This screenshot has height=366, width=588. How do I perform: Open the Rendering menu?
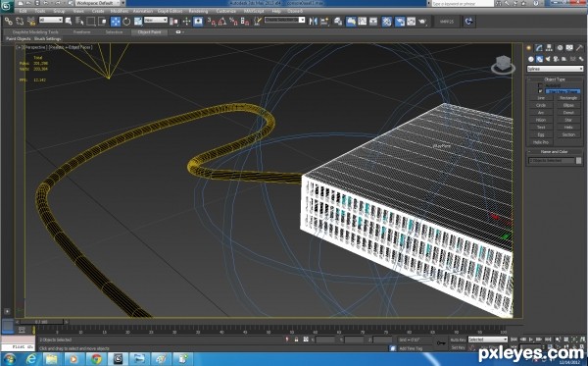[198, 11]
